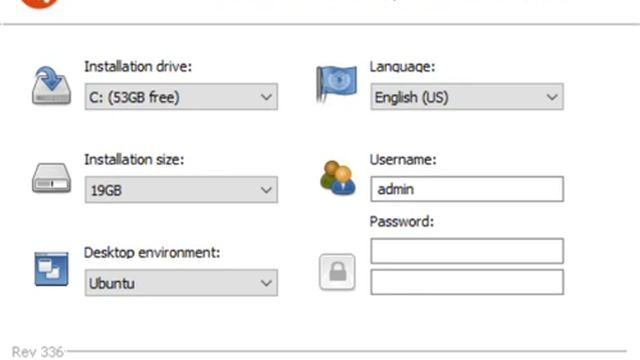Click the installation drive download icon
Image resolution: width=640 pixels, height=360 pixels.
[x=51, y=85]
